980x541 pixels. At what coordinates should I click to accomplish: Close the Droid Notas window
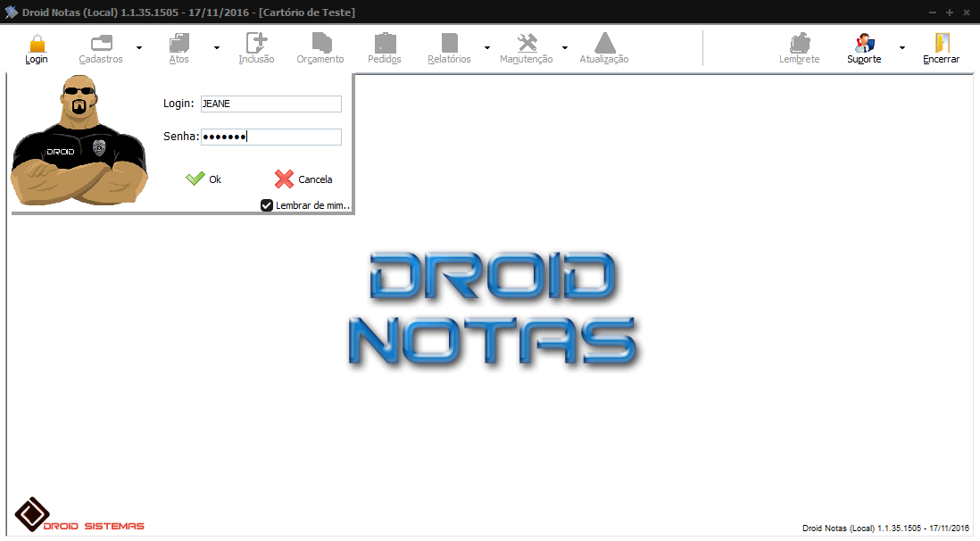(967, 12)
